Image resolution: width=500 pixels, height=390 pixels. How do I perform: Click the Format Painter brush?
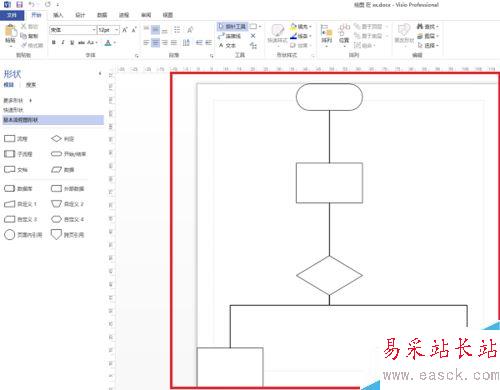[31, 45]
